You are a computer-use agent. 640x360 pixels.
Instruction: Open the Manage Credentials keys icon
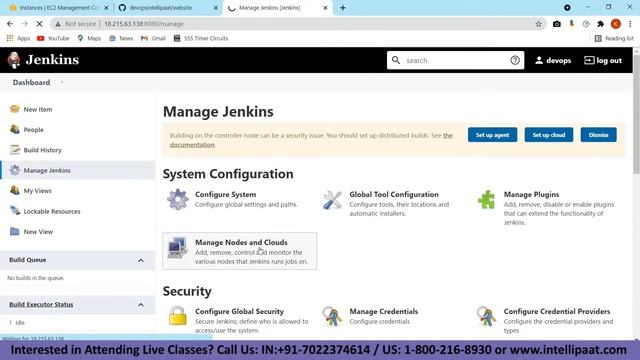point(332,316)
